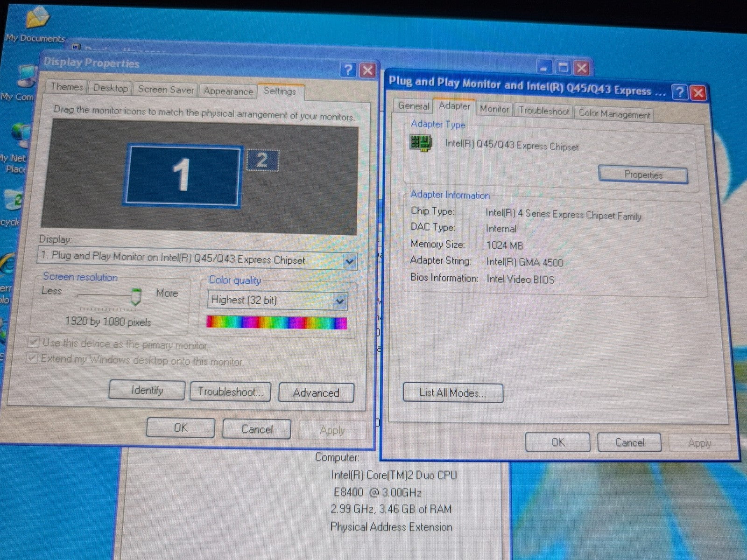The image size is (747, 560).
Task: Click the List All Modes... button
Action: [x=453, y=393]
